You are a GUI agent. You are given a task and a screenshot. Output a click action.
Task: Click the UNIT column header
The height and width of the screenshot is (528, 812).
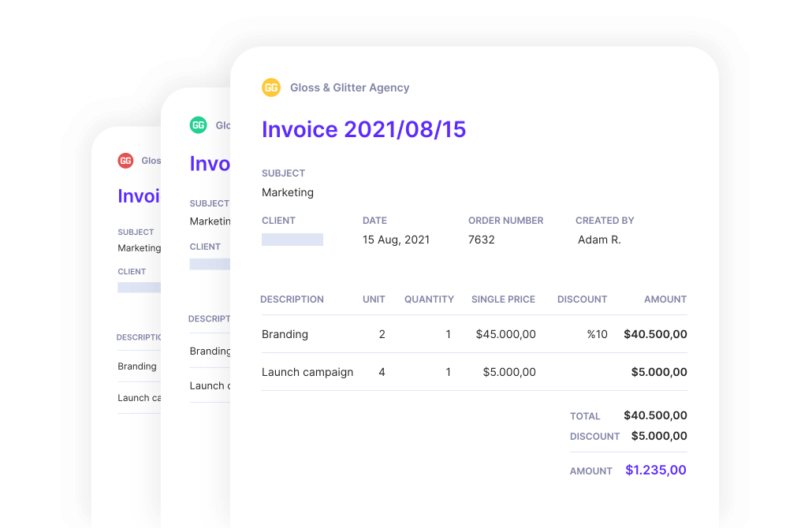tap(374, 299)
